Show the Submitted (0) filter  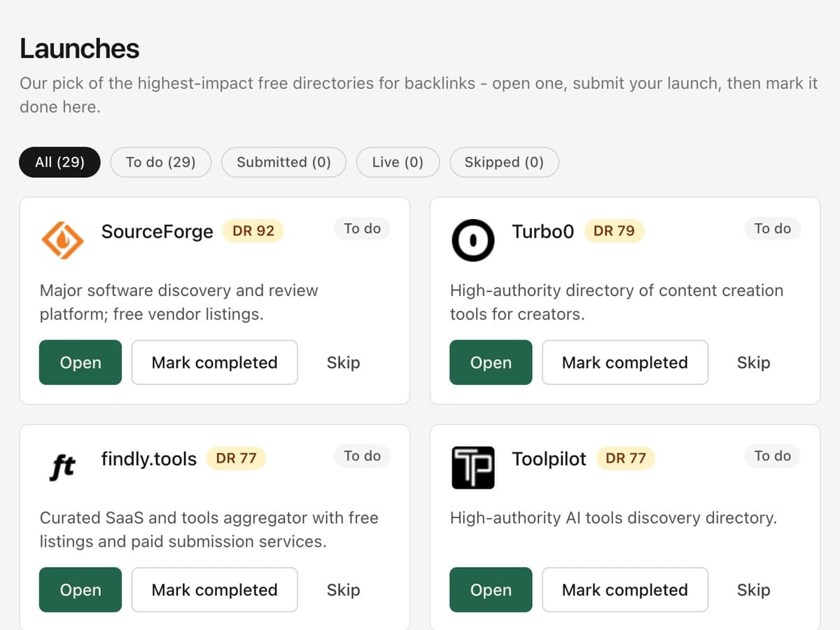(x=283, y=162)
